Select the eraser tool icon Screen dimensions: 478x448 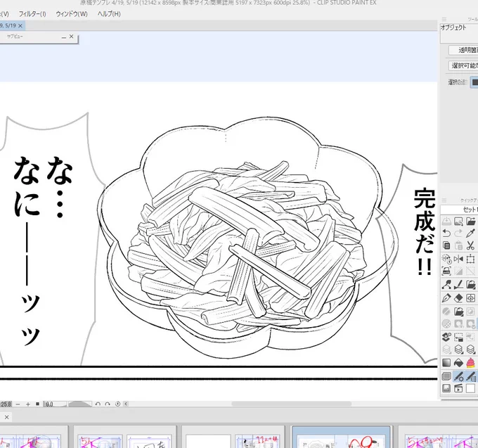click(458, 298)
